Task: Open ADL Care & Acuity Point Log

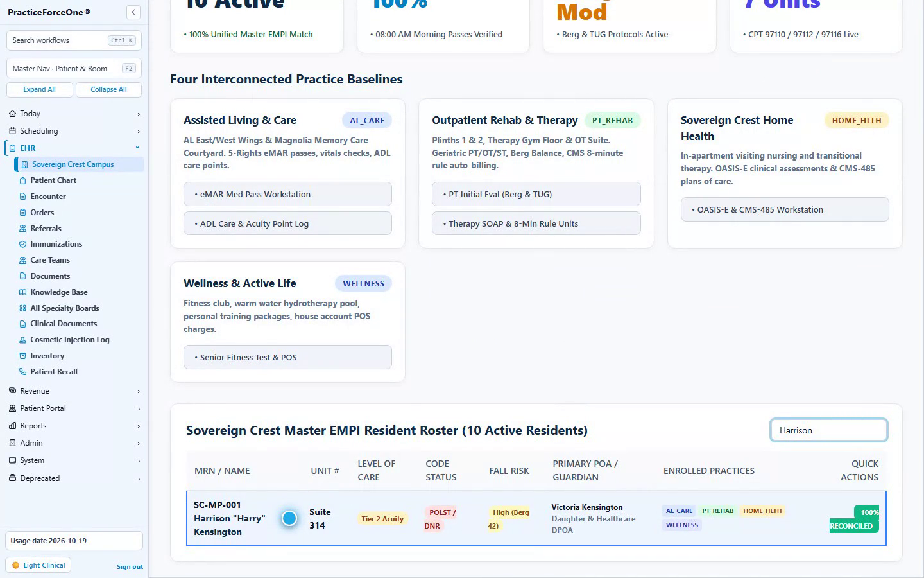Action: tap(287, 223)
